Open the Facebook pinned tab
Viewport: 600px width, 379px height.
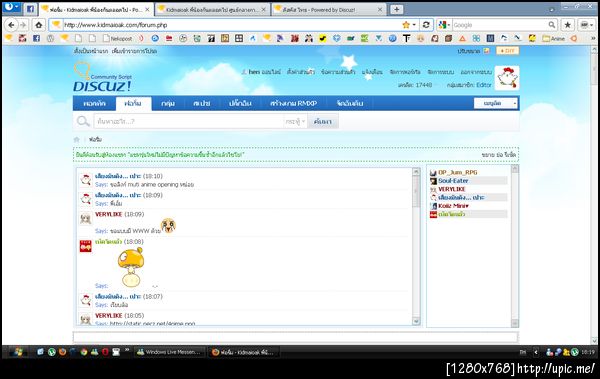point(30,9)
